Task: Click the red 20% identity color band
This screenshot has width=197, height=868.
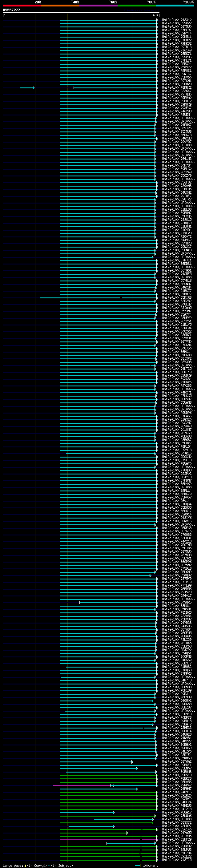Action: coord(22,6)
